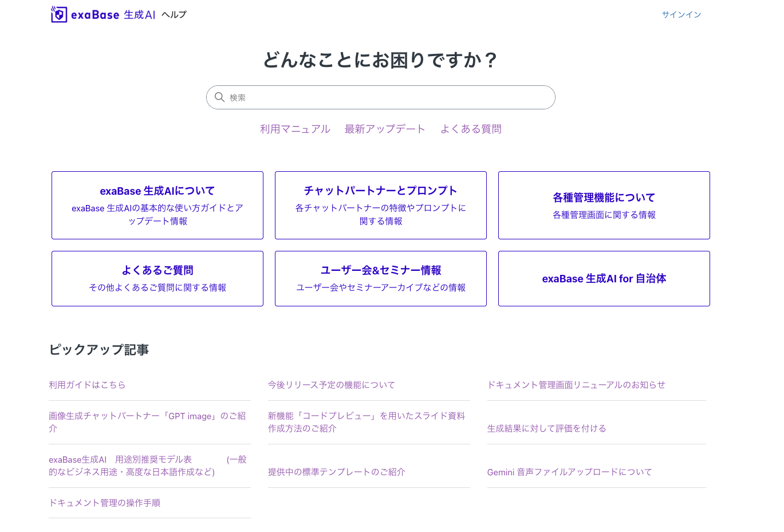Image resolution: width=784 pixels, height=532 pixels.
Task: Open the 生成結果に対して評価を付ける article
Action: [x=547, y=428]
